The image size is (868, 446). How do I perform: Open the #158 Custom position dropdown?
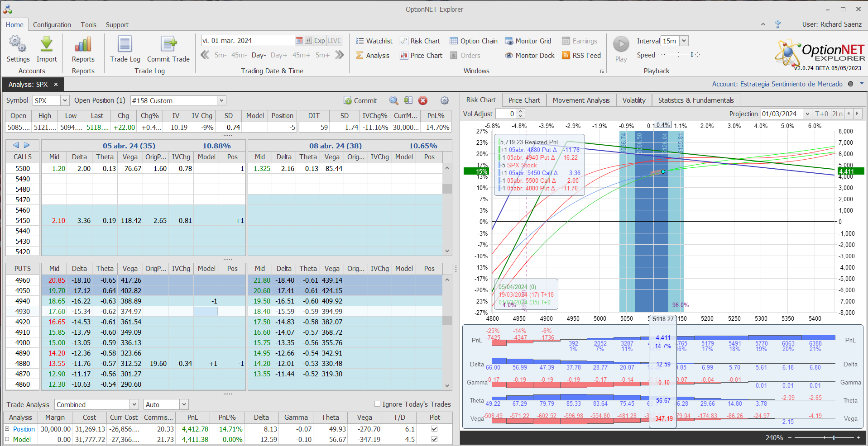[x=221, y=100]
